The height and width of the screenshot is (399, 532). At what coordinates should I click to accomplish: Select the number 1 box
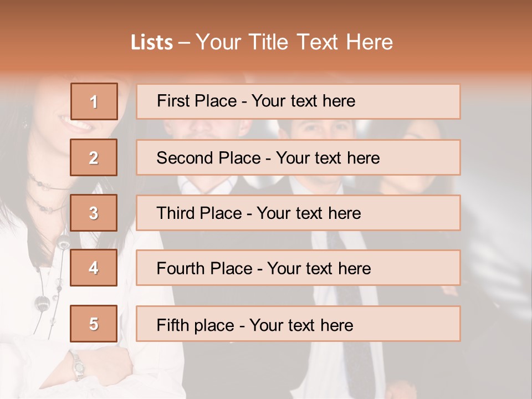(x=94, y=101)
